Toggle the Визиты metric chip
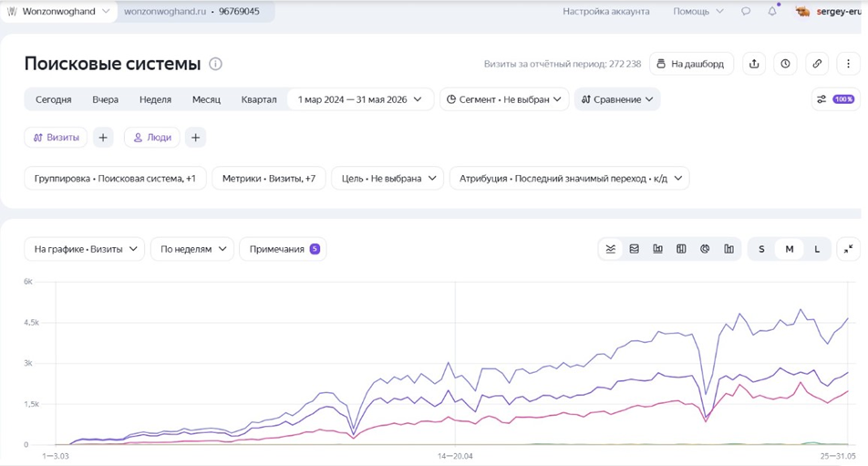Image resolution: width=868 pixels, height=466 pixels. [56, 138]
